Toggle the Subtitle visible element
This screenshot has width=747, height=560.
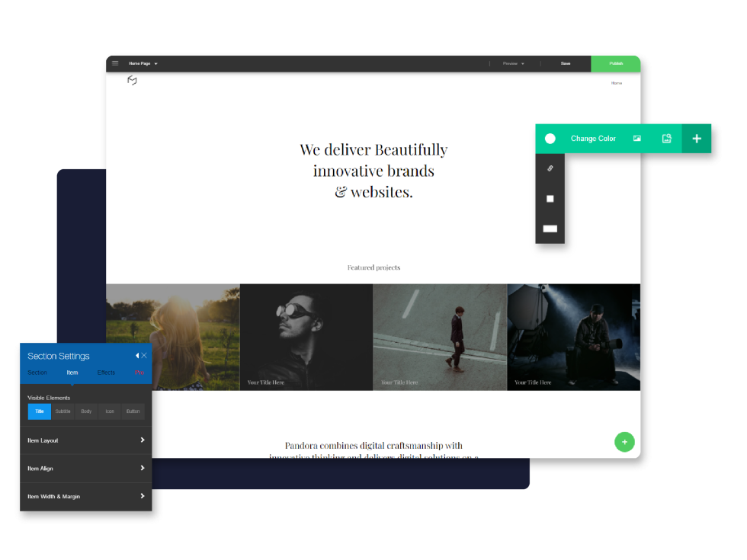pos(63,411)
